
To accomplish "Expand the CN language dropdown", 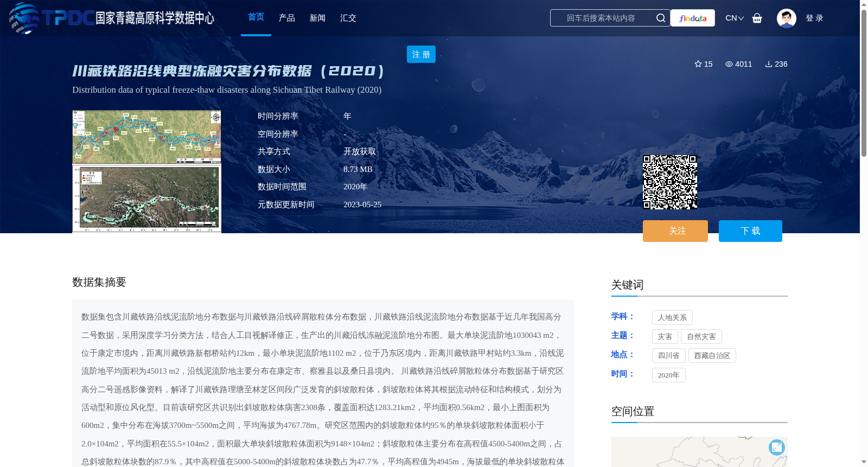I will (735, 18).
